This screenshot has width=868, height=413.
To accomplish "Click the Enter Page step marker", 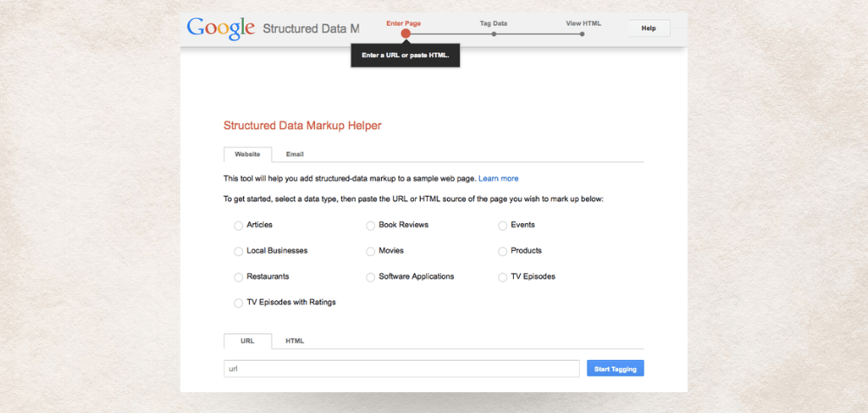I will [x=405, y=34].
